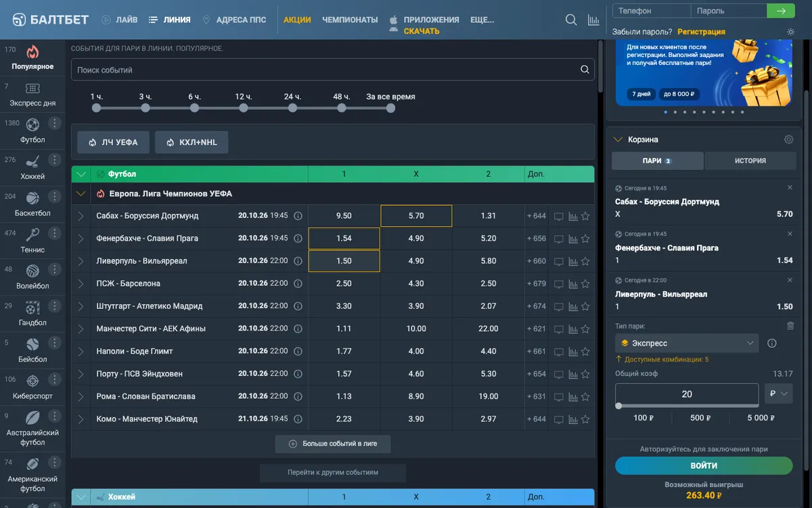Click the ВОЙТИ button
This screenshot has height=508, width=812.
(x=704, y=466)
